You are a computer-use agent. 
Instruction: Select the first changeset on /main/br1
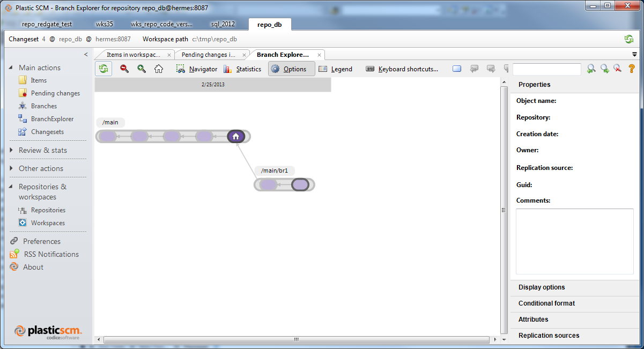click(x=268, y=185)
